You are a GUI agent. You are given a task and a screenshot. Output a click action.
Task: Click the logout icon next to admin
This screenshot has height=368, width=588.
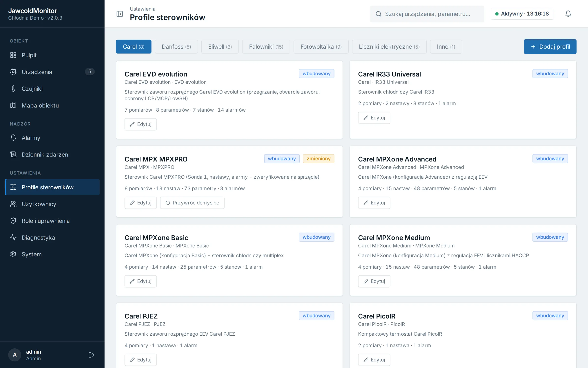click(x=91, y=355)
